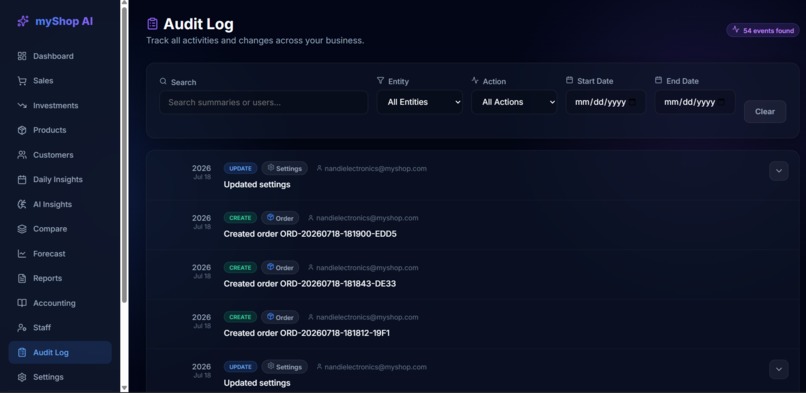
Task: Click the Customers people icon
Action: tap(22, 155)
